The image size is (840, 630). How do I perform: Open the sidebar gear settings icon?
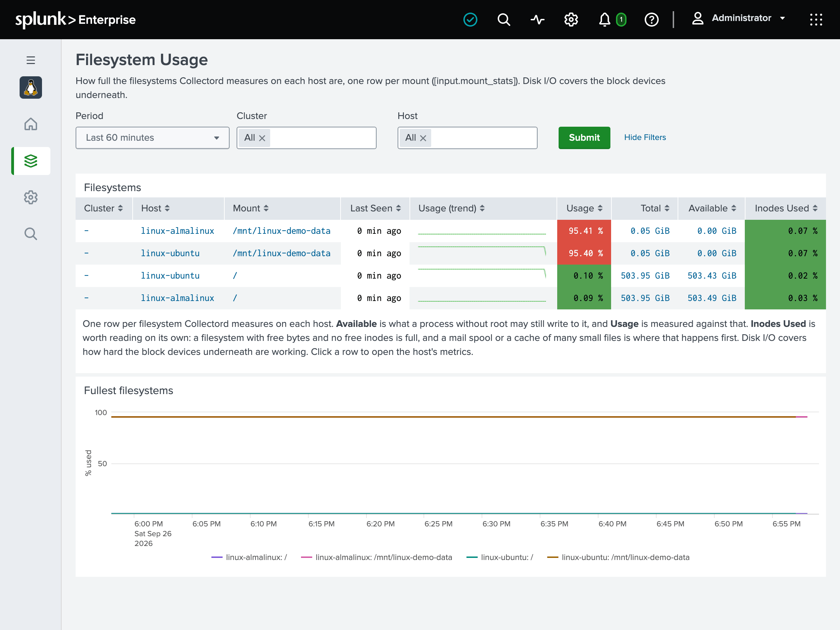click(31, 197)
